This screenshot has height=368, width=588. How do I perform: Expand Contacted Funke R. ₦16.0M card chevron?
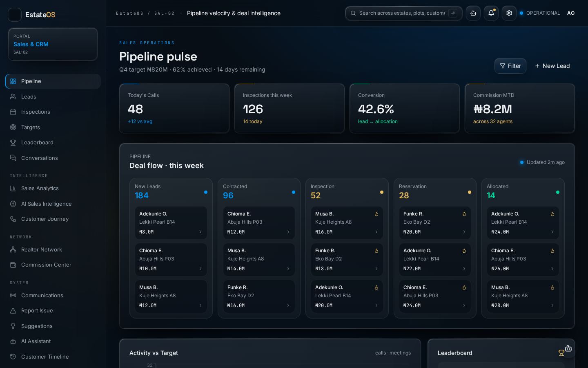point(288,305)
